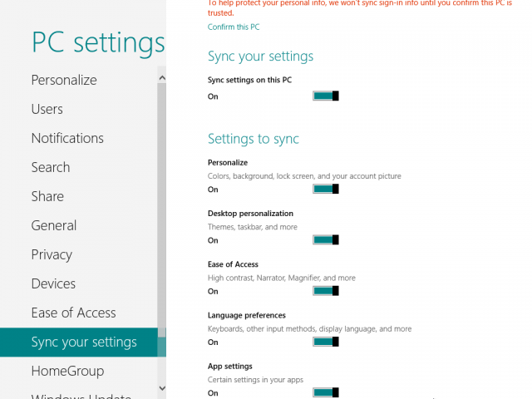The height and width of the screenshot is (399, 532).
Task: Click 'Colors, background, lock screen' description
Action: pos(304,176)
